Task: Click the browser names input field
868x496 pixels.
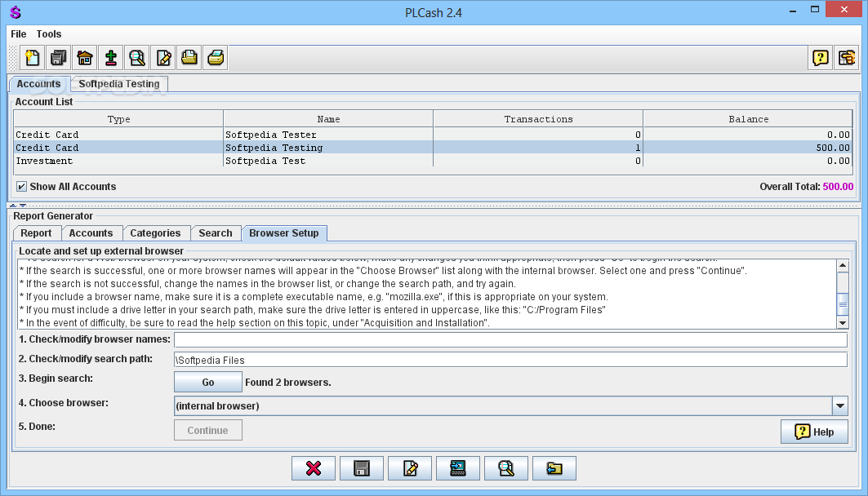Action: pyautogui.click(x=510, y=340)
